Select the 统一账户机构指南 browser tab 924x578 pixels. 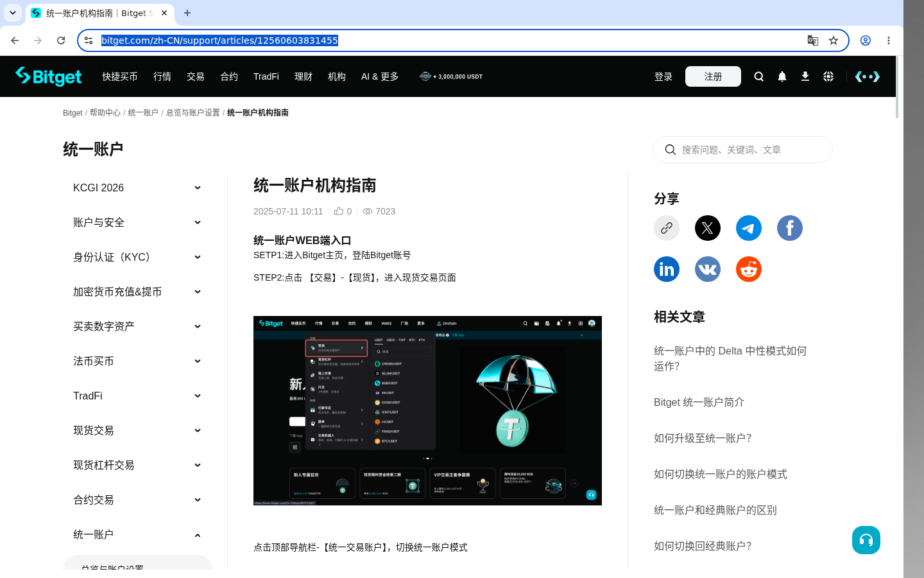pos(99,13)
